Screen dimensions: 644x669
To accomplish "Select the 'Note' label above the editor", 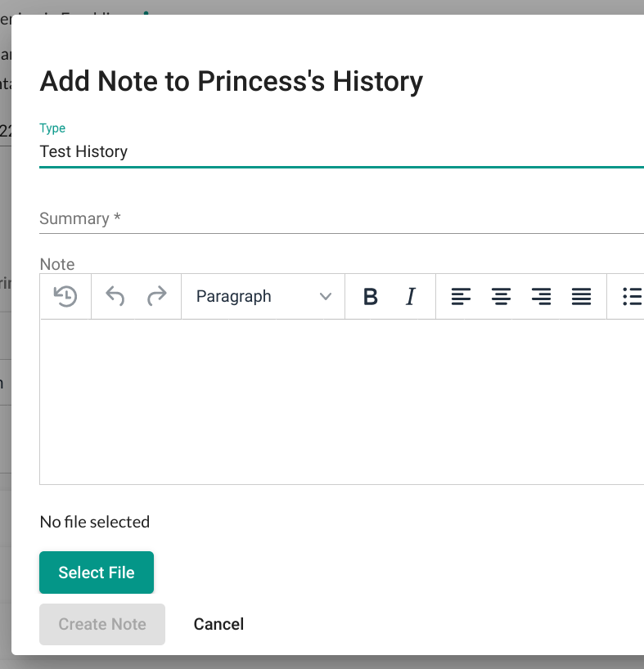I will coord(57,264).
